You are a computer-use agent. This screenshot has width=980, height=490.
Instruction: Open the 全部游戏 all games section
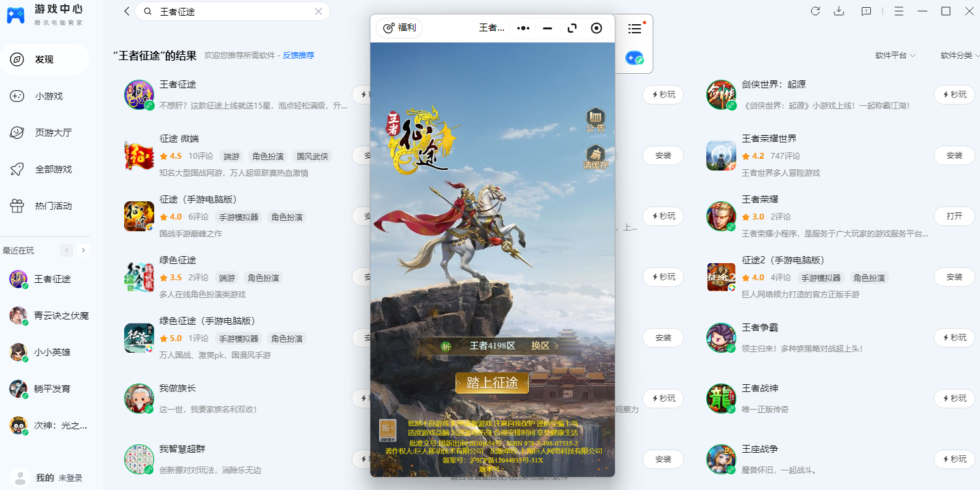coord(44,169)
